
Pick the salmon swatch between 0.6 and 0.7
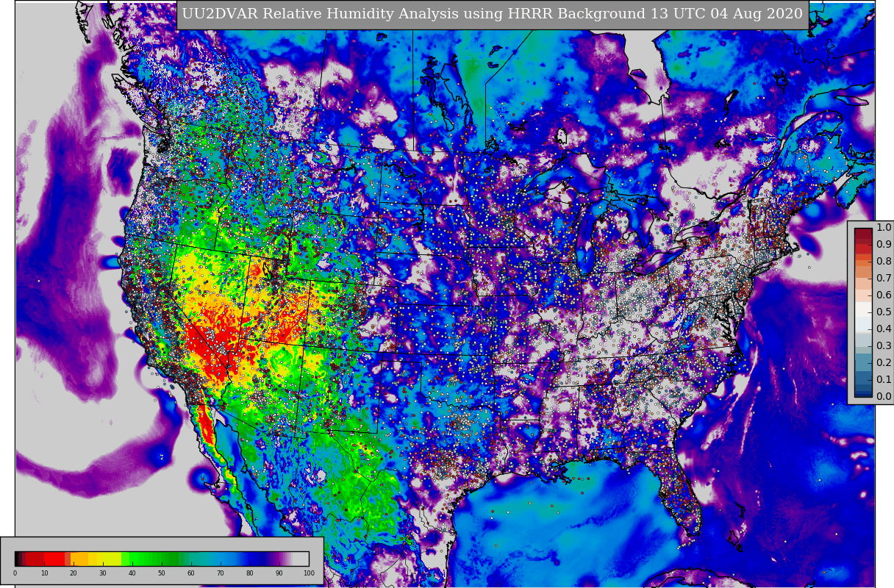click(863, 284)
